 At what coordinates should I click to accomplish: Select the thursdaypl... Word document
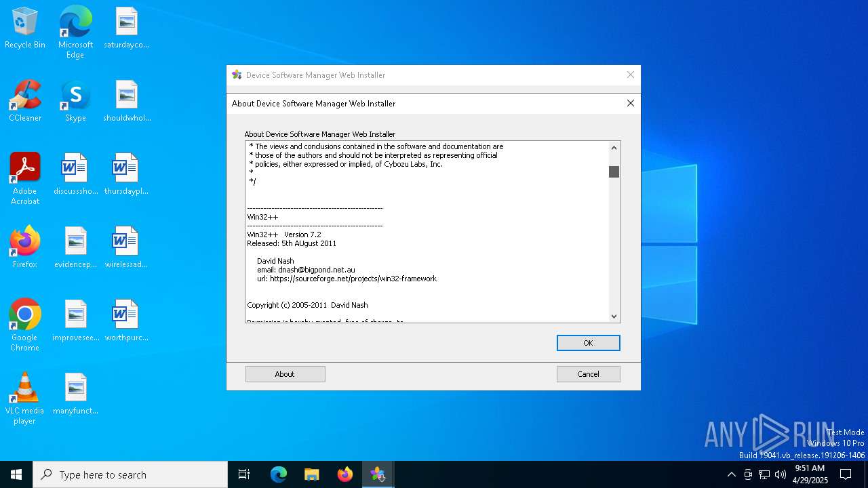pos(126,175)
